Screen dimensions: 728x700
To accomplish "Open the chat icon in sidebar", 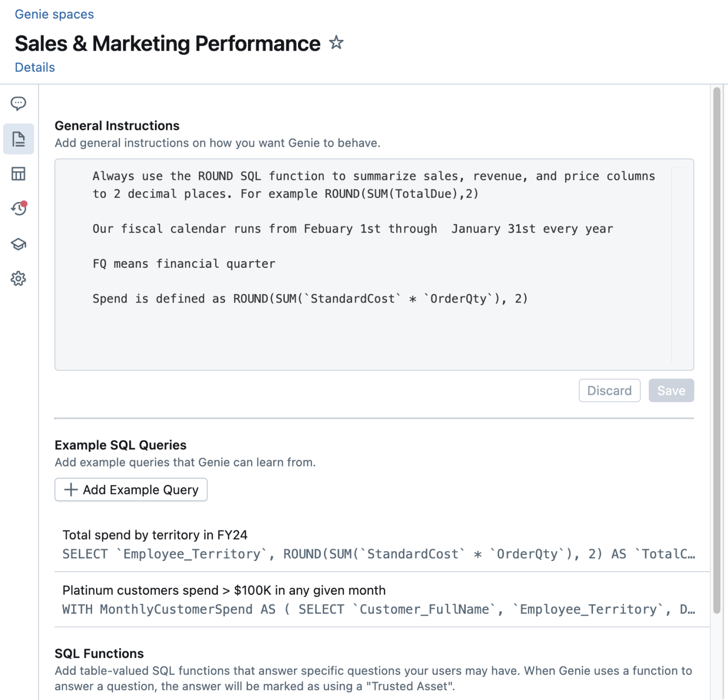I will (18, 104).
